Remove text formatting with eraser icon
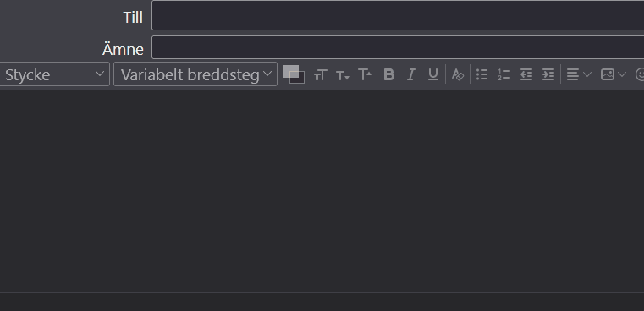The height and width of the screenshot is (311, 644). click(458, 74)
